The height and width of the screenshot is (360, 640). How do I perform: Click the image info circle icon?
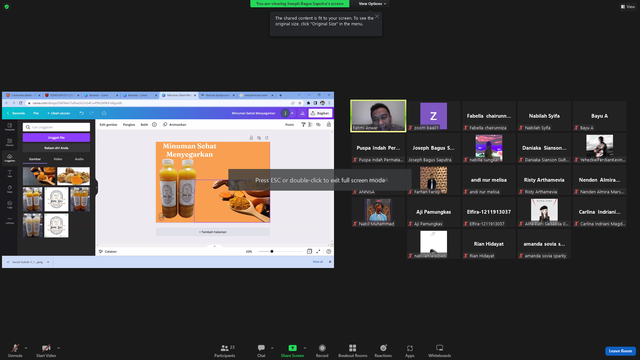(x=154, y=124)
